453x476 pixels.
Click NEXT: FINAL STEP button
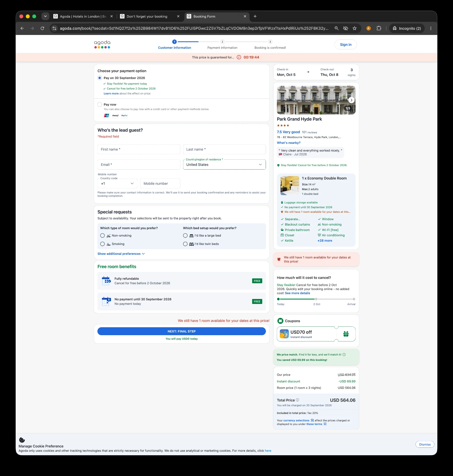tap(182, 331)
